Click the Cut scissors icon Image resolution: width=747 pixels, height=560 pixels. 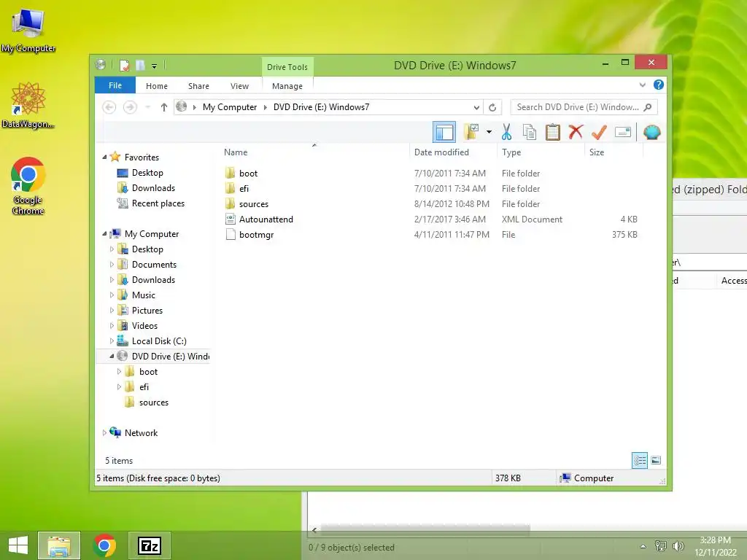506,132
